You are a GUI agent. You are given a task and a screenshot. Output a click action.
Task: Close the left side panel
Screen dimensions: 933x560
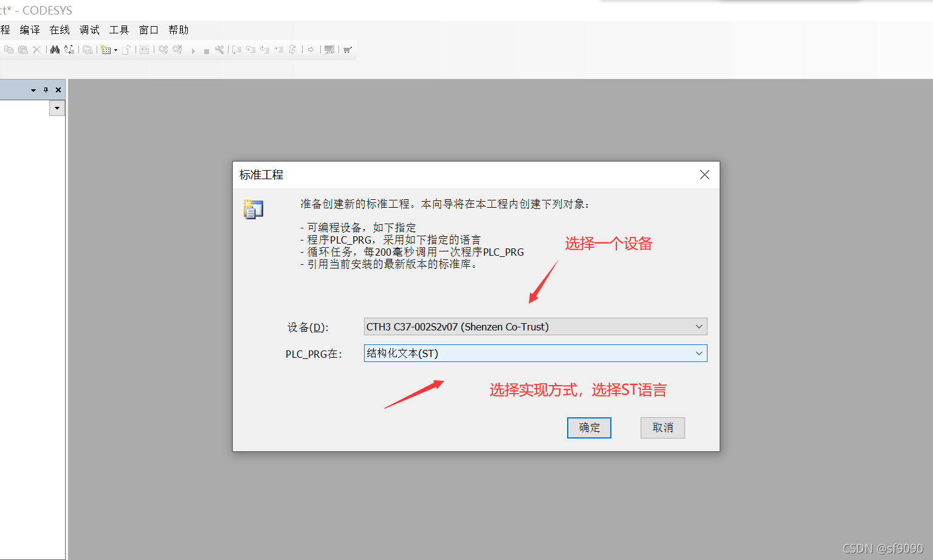click(x=58, y=90)
